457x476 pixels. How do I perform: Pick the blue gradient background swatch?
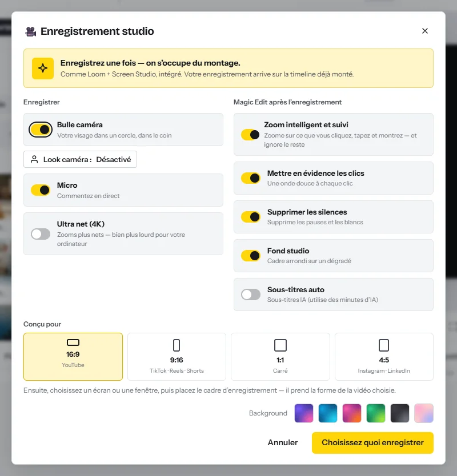[x=328, y=413]
